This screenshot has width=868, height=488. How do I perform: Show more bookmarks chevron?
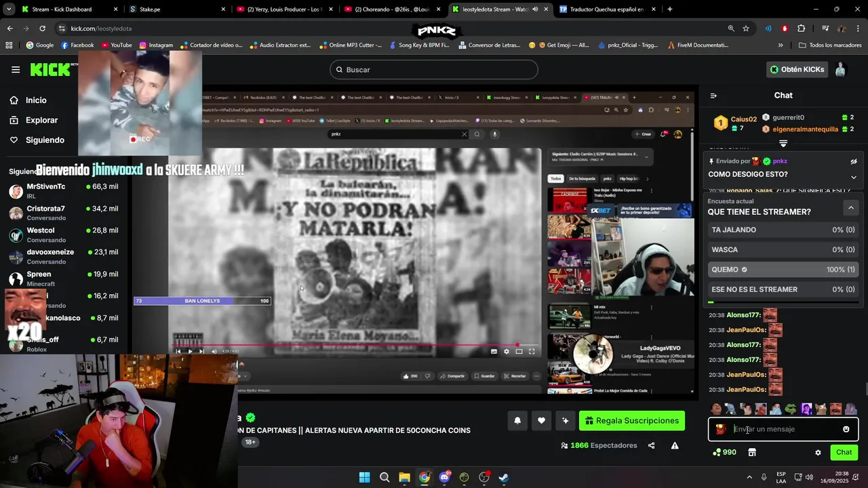click(781, 45)
